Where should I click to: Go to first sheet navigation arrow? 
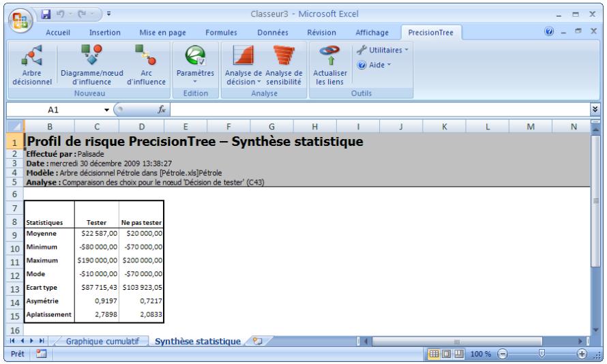(x=12, y=341)
